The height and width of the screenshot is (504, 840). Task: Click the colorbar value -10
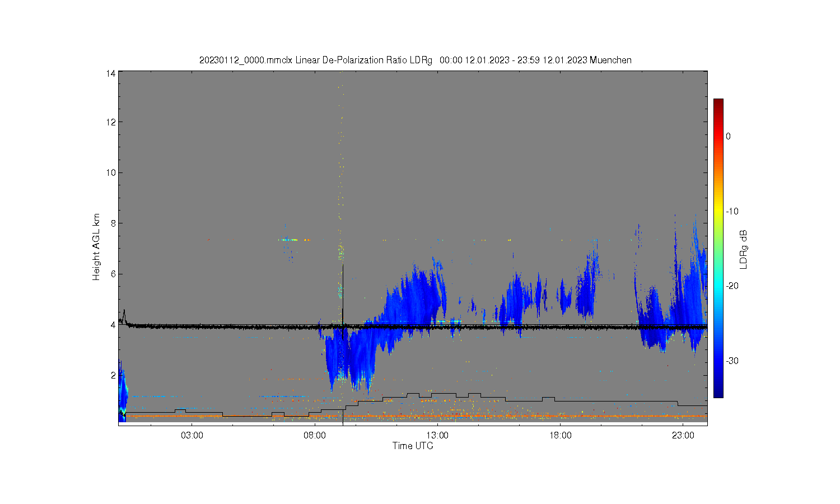(732, 211)
